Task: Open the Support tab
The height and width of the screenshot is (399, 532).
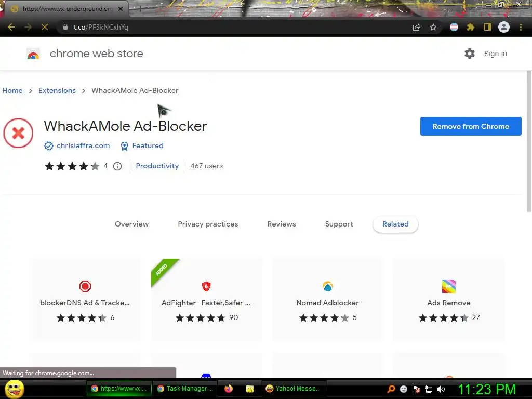Action: [x=339, y=224]
